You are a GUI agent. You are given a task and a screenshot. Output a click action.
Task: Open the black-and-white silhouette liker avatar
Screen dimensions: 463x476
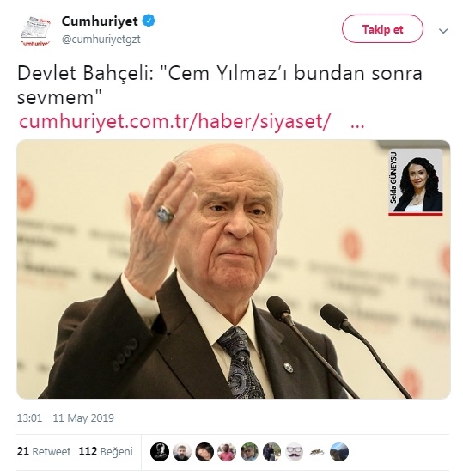pos(160,452)
